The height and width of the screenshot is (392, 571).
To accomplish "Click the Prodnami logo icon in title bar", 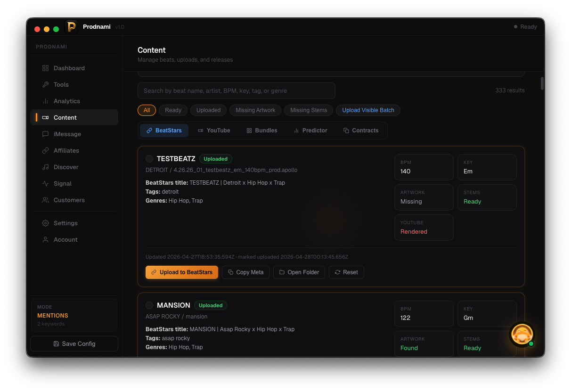I will pos(71,27).
